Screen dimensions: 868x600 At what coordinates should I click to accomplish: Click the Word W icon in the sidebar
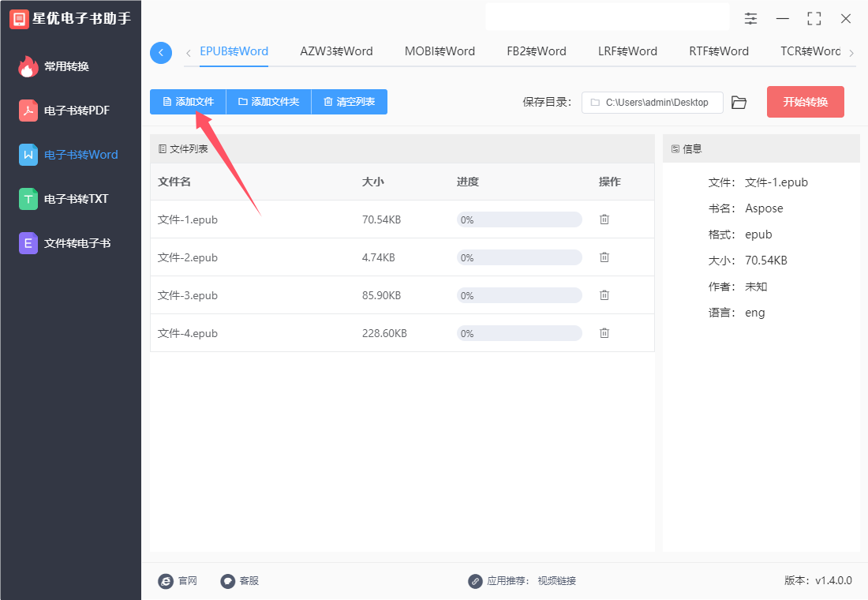coord(28,155)
